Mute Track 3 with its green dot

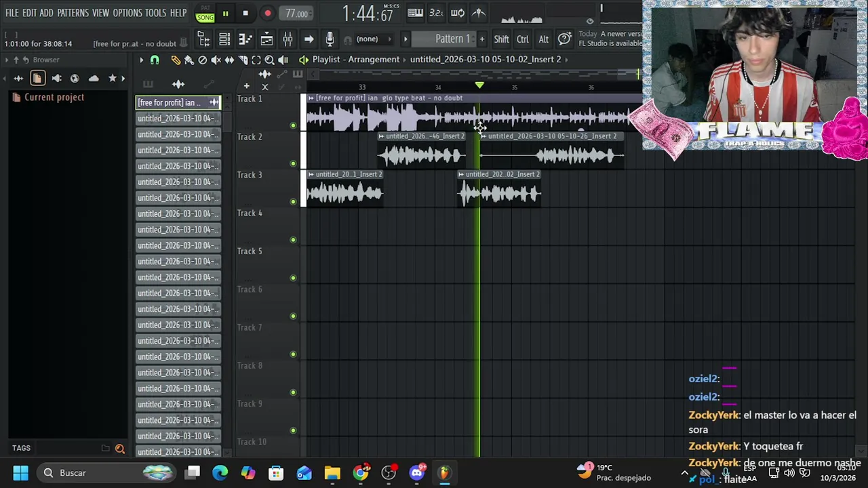pos(293,201)
